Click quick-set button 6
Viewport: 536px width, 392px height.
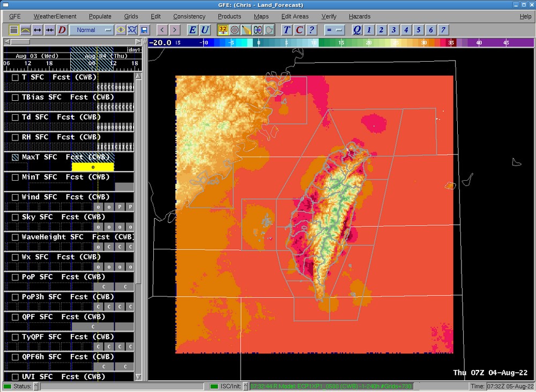(431, 30)
